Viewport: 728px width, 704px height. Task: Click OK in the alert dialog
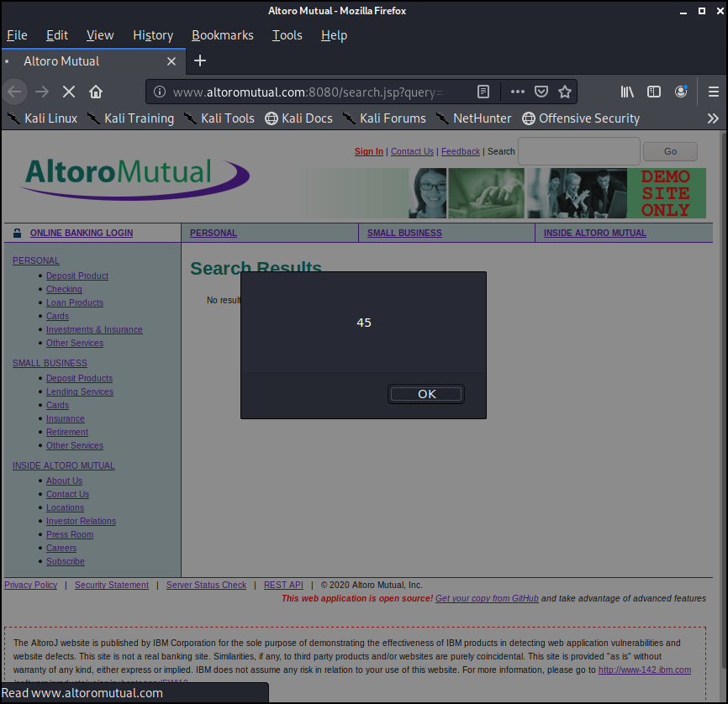pos(426,394)
